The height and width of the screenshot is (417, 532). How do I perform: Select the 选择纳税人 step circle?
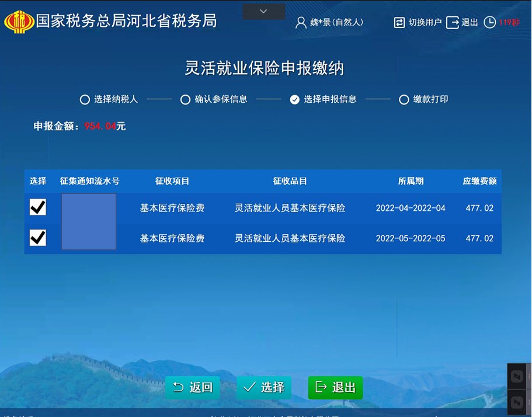coord(85,100)
